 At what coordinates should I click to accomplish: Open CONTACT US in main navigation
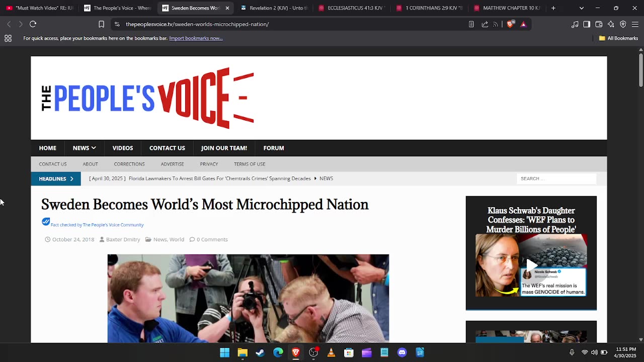[167, 148]
